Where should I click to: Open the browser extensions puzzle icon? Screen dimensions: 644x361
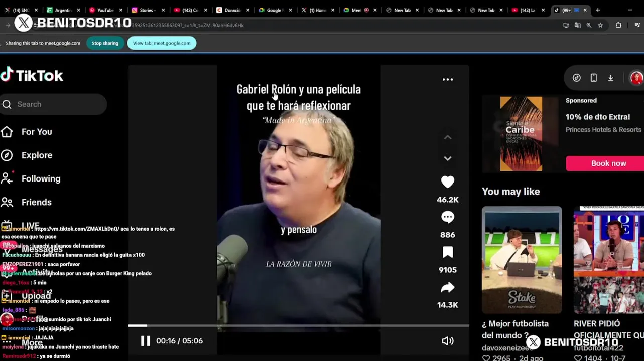coord(618,25)
